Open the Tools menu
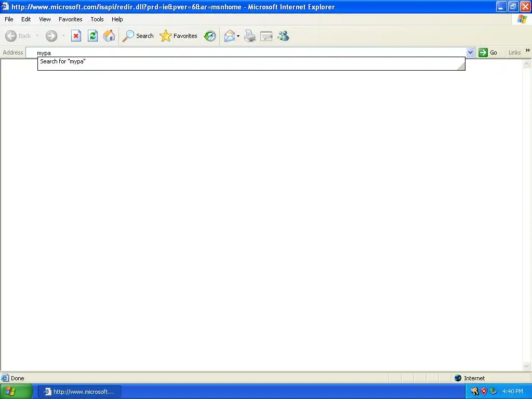This screenshot has width=532, height=399. [x=97, y=19]
